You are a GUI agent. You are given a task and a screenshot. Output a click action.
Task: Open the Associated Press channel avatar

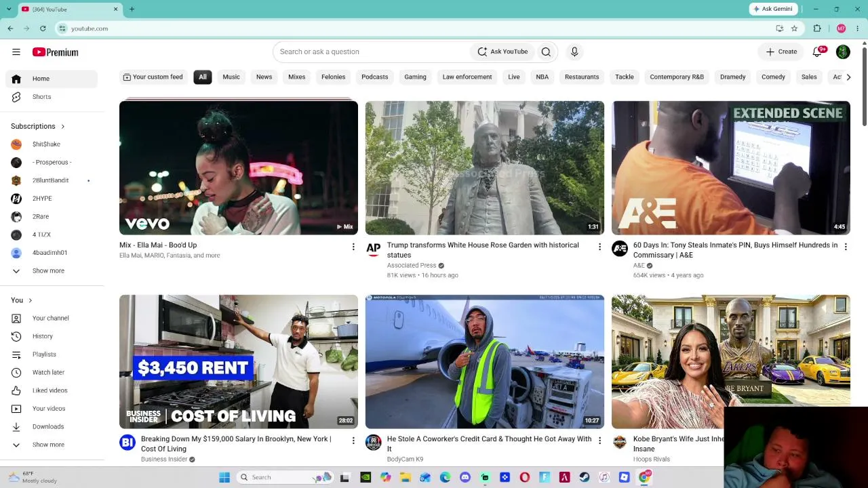click(374, 249)
